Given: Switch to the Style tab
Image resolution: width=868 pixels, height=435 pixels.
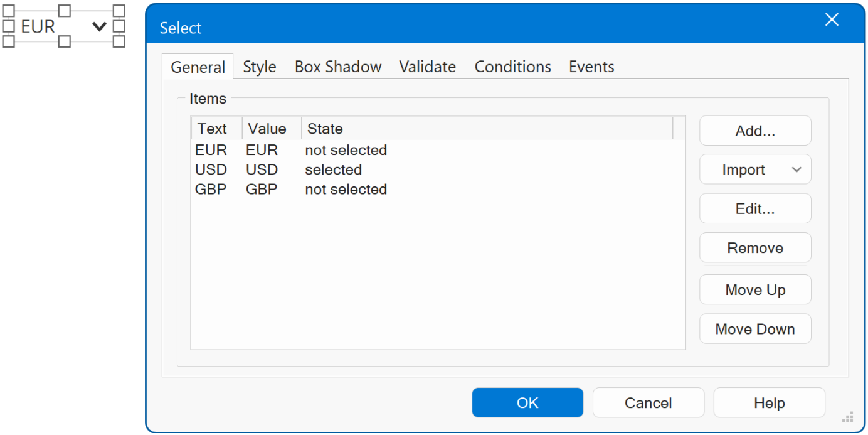Looking at the screenshot, I should coord(260,67).
